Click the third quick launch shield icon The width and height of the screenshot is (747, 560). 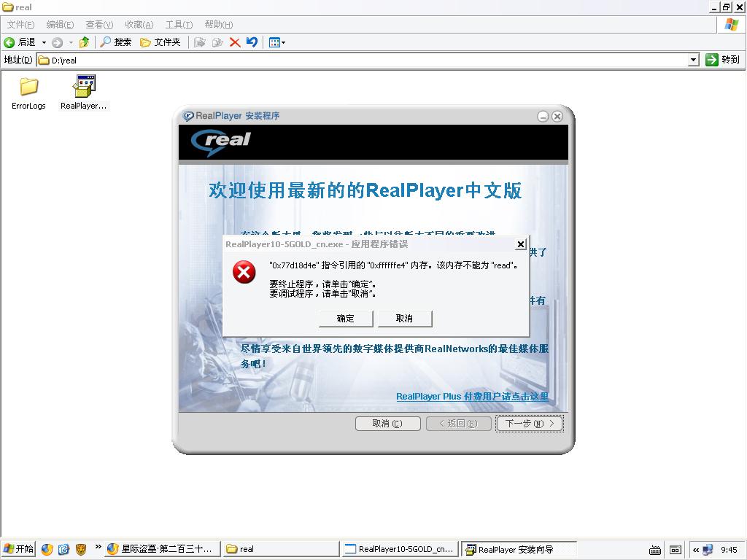[x=81, y=550]
